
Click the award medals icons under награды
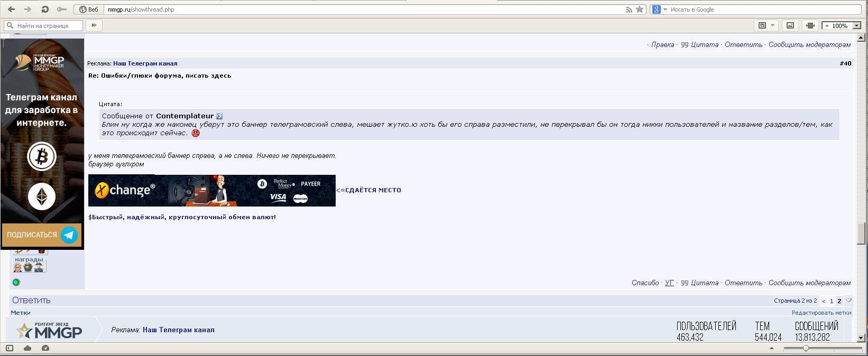point(29,267)
